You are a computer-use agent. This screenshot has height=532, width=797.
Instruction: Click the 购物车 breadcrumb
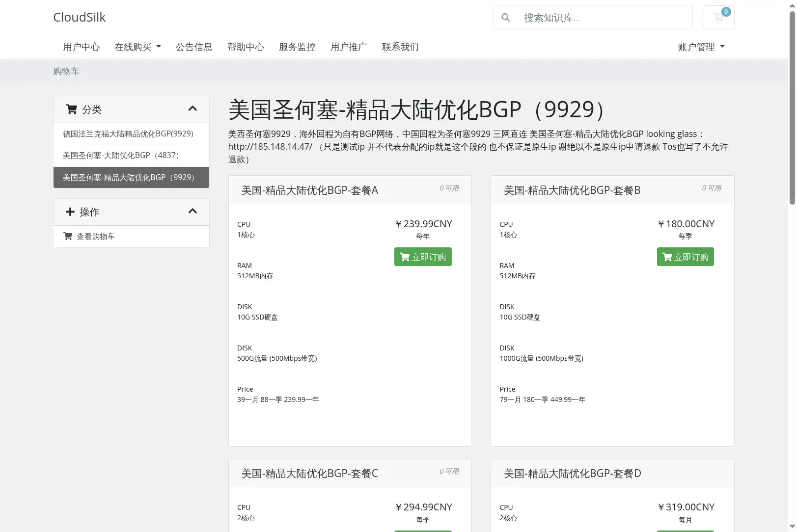coord(66,71)
